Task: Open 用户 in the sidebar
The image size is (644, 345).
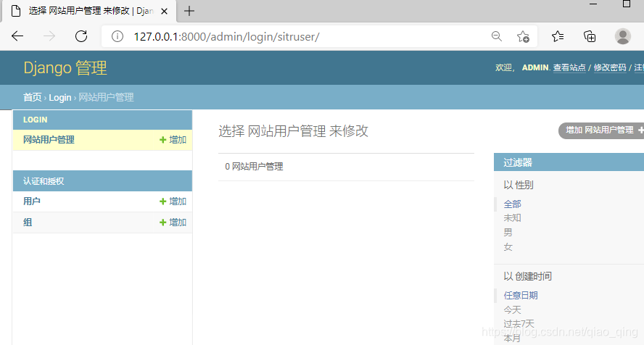Action: [x=32, y=201]
